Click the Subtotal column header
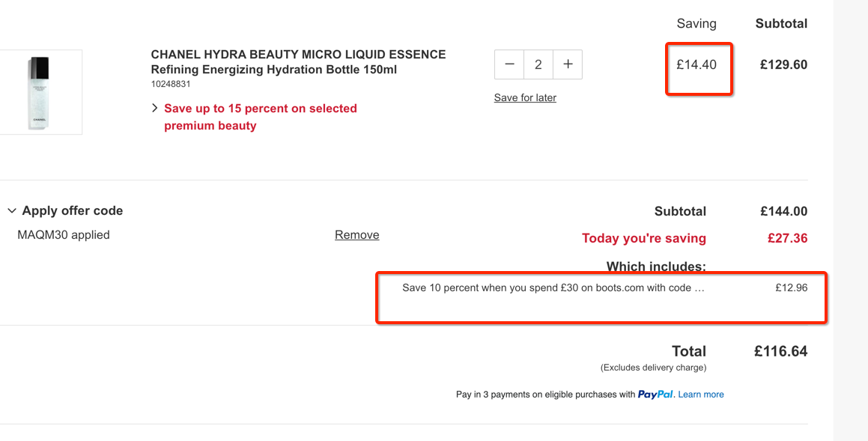 (x=781, y=24)
